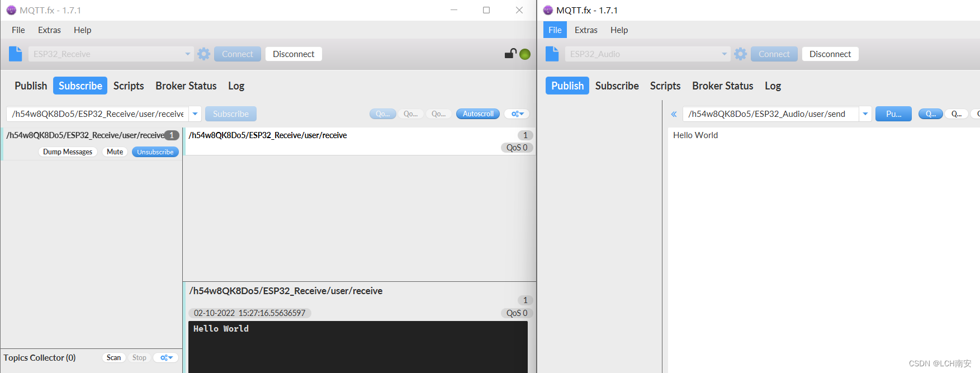Image resolution: width=980 pixels, height=373 pixels.
Task: Open Broker Status tab in ESP32_Audio window
Action: (723, 86)
